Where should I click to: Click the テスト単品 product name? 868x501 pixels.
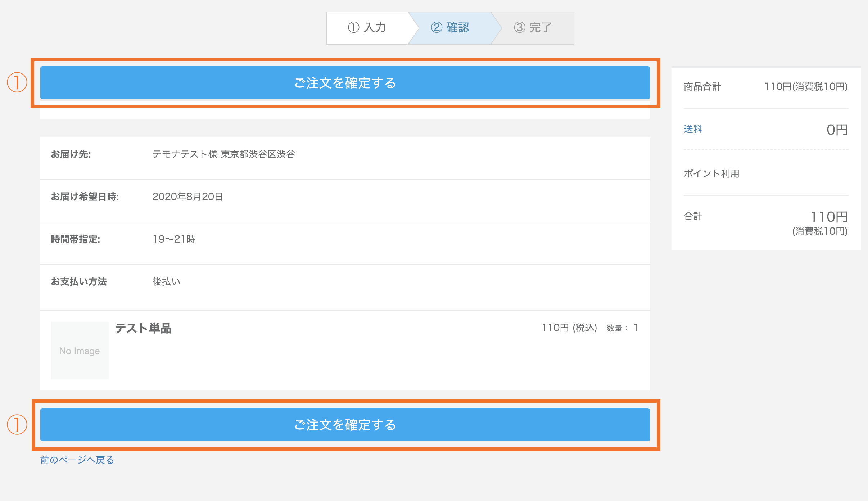[x=143, y=328]
